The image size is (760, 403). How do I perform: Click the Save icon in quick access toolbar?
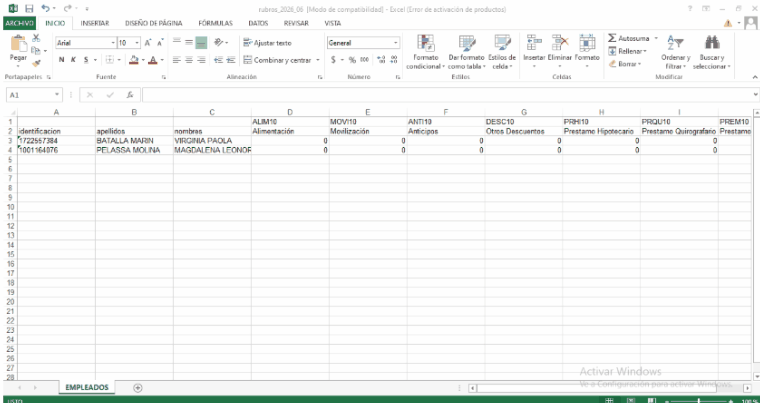(29, 9)
